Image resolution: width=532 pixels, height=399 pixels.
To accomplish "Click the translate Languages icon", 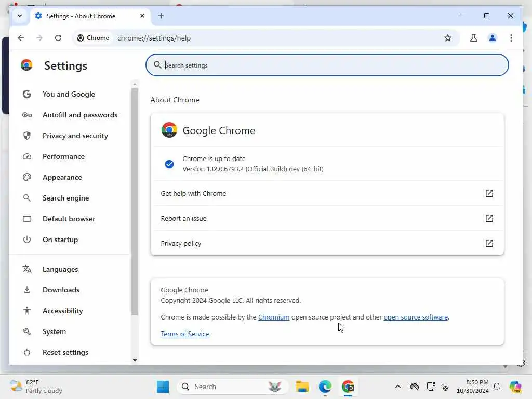I will point(27,270).
